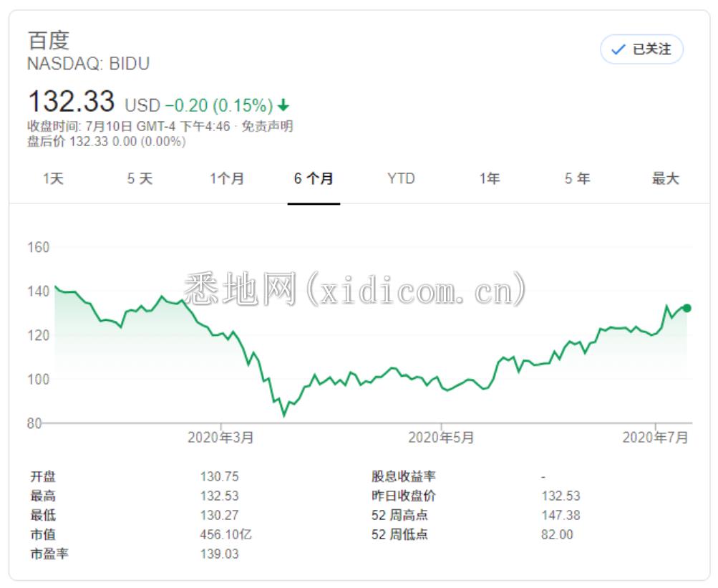
Task: Click the 147.38 52-week high value
Action: click(x=561, y=515)
